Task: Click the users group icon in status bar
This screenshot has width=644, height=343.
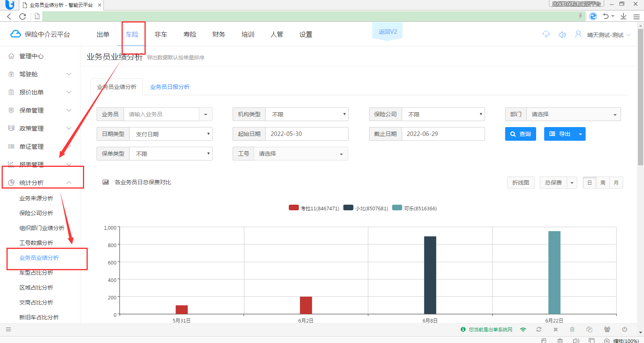Action: point(607,329)
